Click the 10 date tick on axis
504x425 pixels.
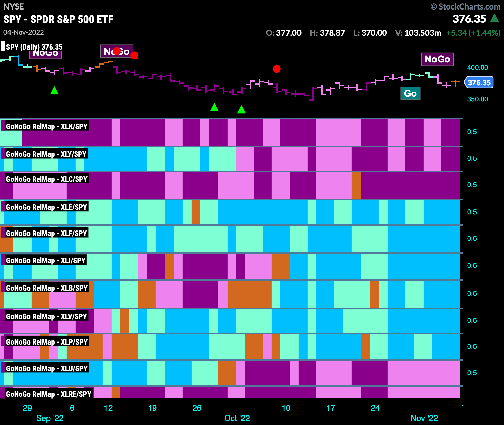click(286, 408)
